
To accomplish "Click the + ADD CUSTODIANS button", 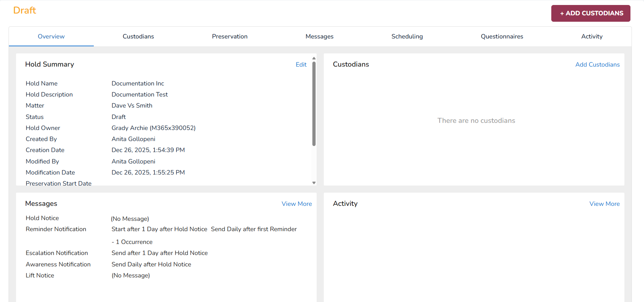I will coord(591,13).
